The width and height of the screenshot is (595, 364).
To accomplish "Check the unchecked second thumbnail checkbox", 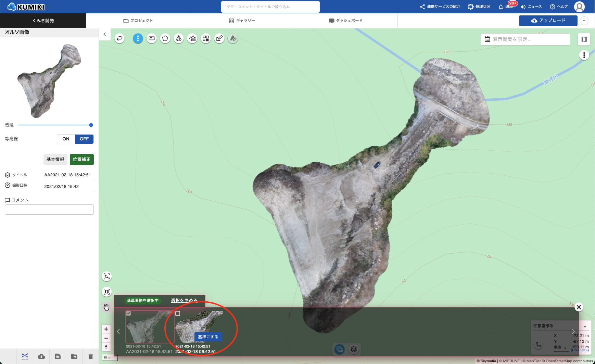I will [178, 313].
